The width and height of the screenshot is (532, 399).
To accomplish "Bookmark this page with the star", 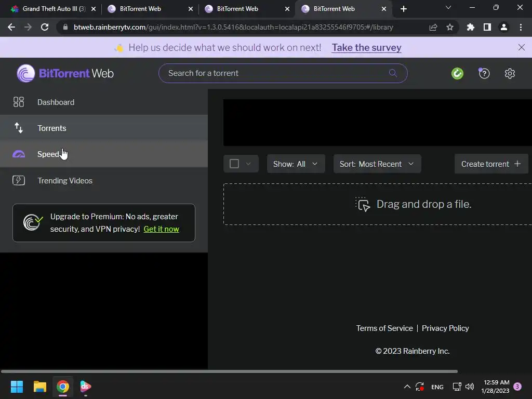I will coord(450,27).
